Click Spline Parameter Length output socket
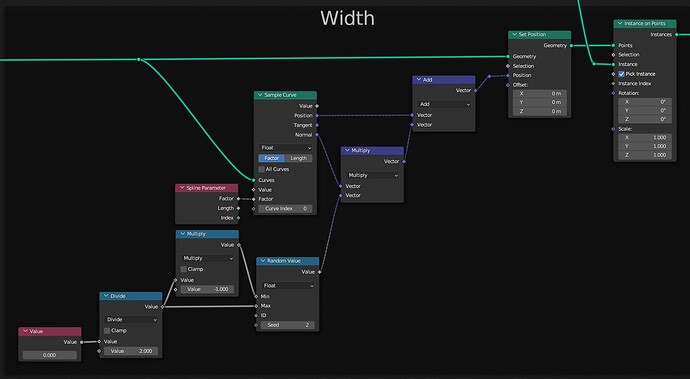Image resolution: width=690 pixels, height=379 pixels. pos(239,208)
